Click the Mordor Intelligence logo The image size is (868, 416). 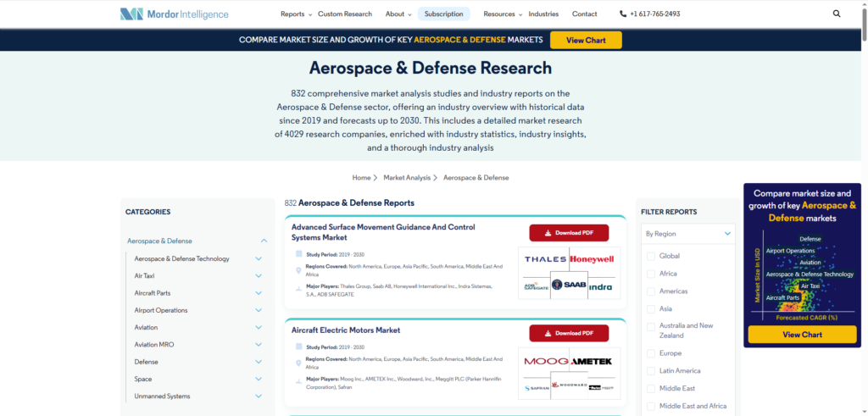click(x=174, y=14)
